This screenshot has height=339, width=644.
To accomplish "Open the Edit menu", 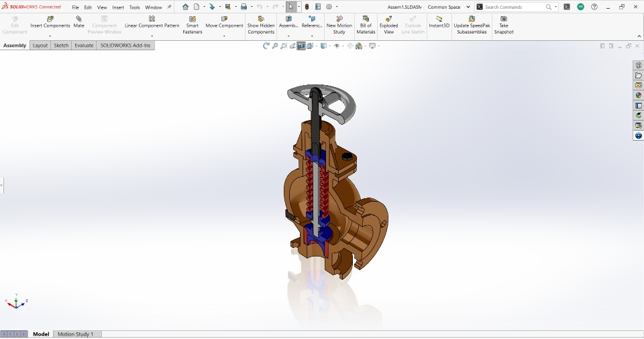I will pos(88,7).
